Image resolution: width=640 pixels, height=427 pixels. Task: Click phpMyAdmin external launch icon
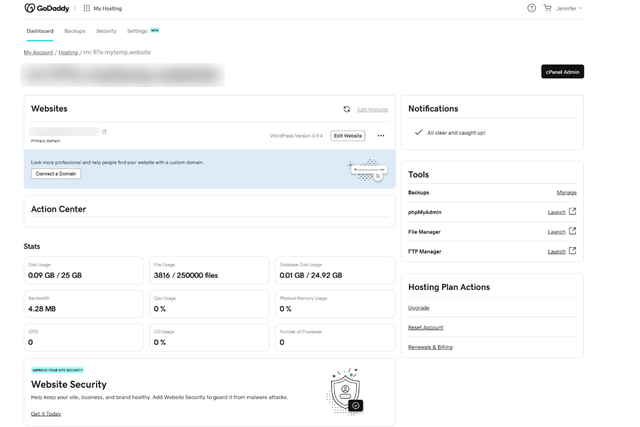pos(572,211)
